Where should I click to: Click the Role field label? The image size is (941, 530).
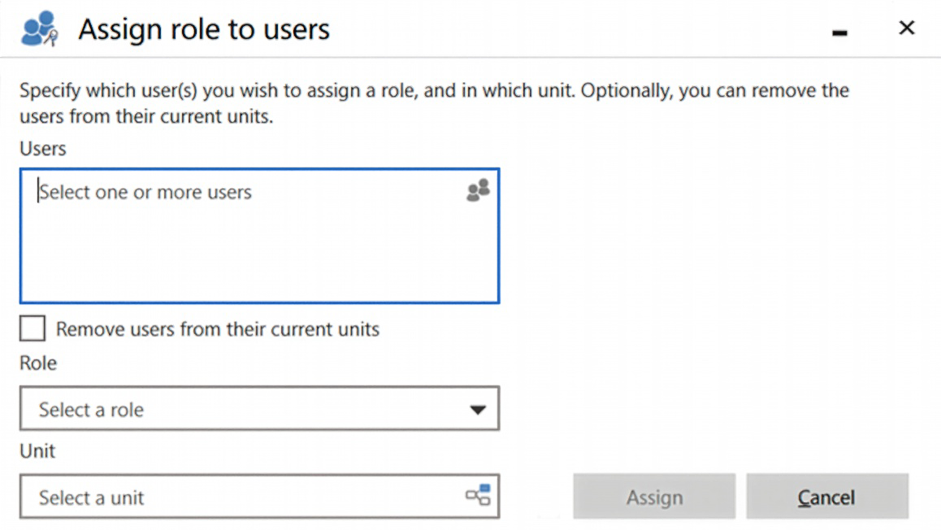[38, 363]
